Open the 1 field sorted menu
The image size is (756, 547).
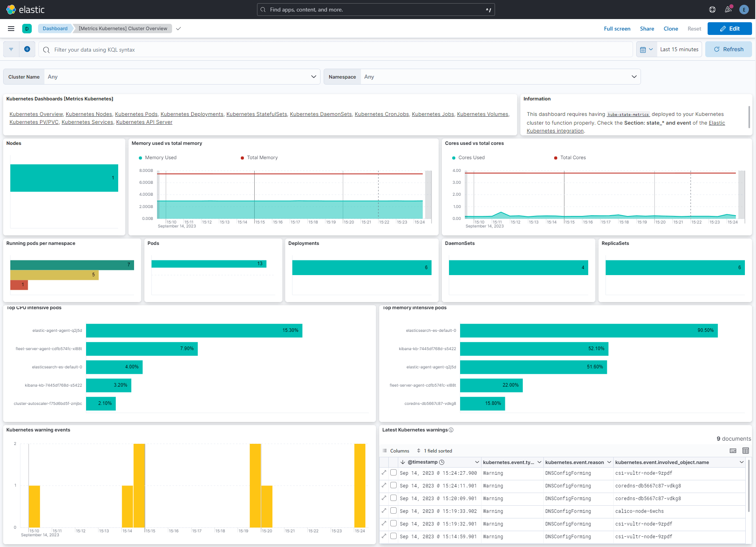click(434, 451)
